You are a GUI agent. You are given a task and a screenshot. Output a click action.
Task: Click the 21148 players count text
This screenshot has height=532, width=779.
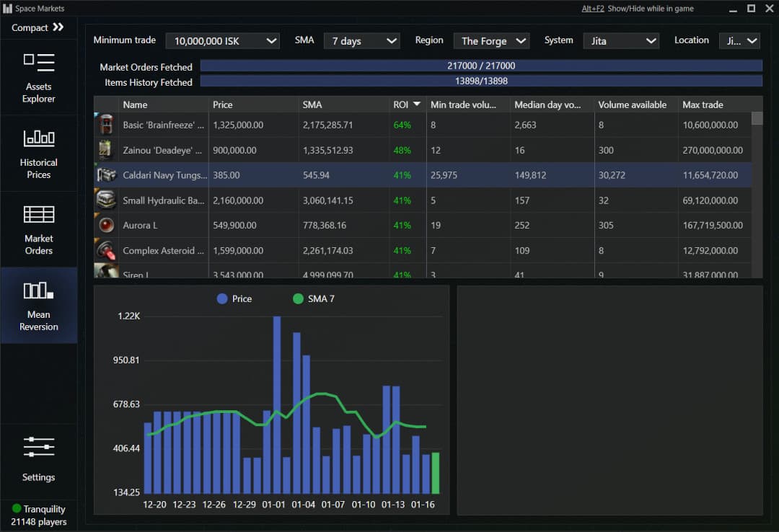click(x=39, y=522)
